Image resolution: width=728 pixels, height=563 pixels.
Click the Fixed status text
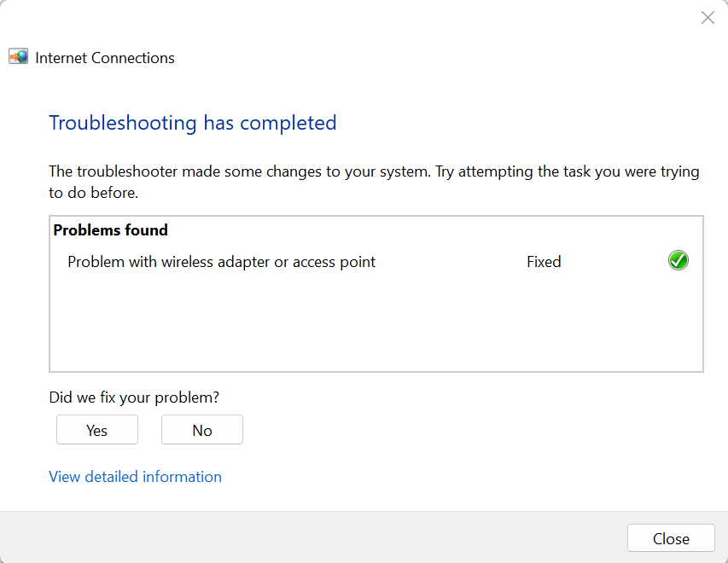544,261
